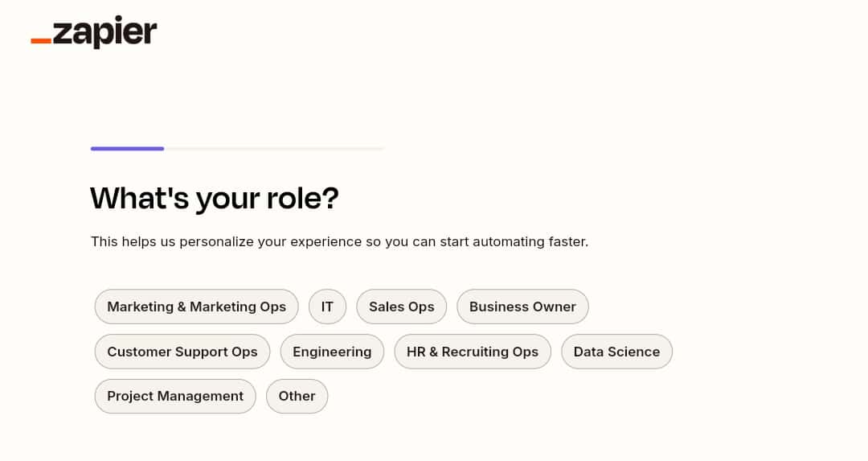This screenshot has height=461, width=868.
Task: Select the Business Owner option
Action: pos(522,307)
